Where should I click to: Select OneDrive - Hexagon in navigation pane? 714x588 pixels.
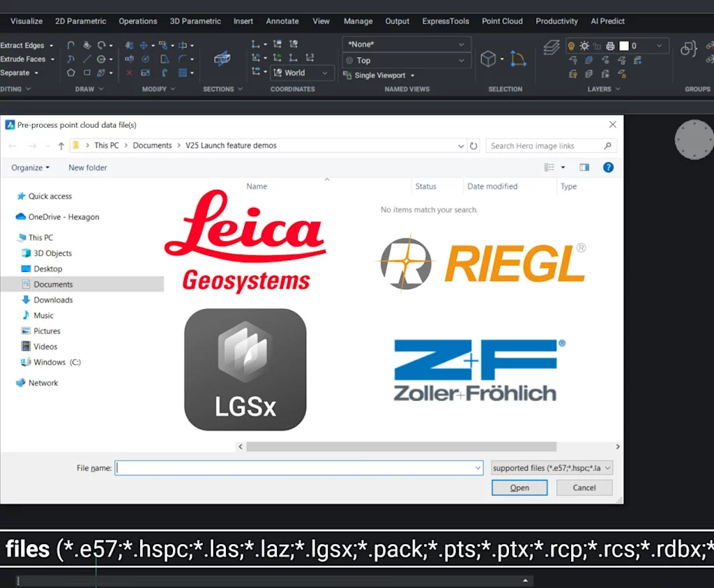(57, 217)
